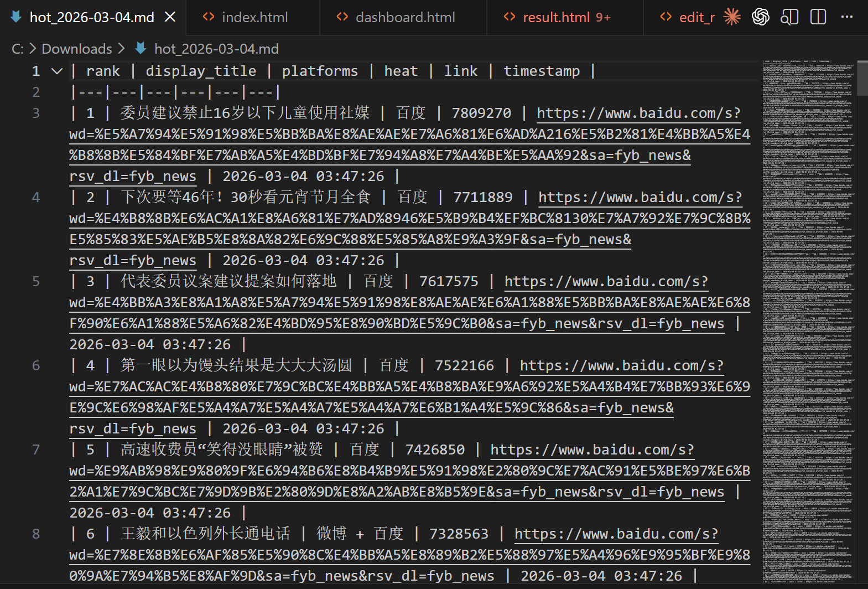Click the vertical scrollbar thumb
868x589 pixels.
pyautogui.click(x=862, y=78)
